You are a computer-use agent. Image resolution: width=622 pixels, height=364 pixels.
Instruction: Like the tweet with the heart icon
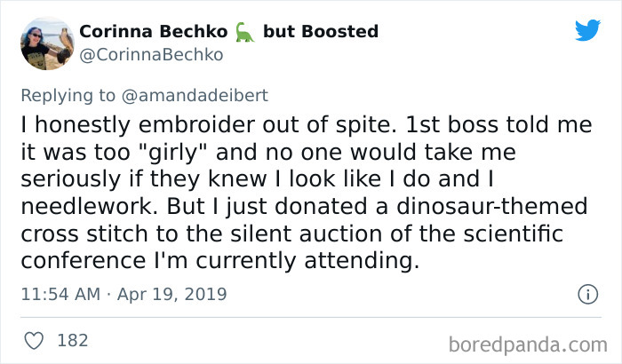pyautogui.click(x=35, y=340)
